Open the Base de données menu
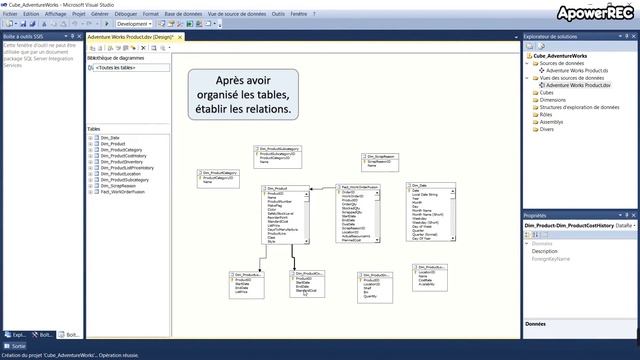 pos(183,14)
